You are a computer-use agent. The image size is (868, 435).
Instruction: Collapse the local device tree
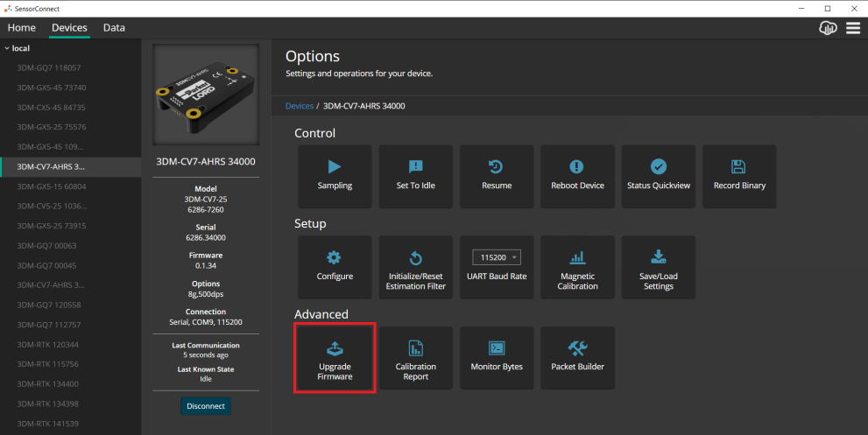point(8,48)
